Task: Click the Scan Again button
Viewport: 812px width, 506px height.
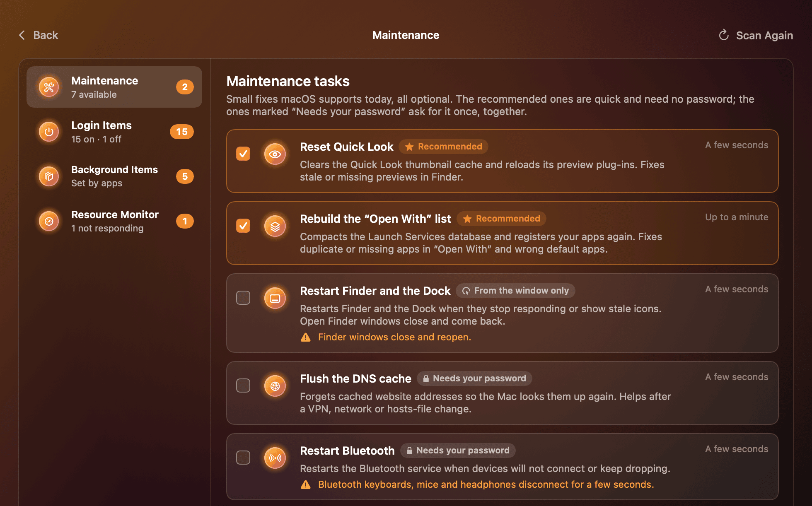Action: pos(756,35)
